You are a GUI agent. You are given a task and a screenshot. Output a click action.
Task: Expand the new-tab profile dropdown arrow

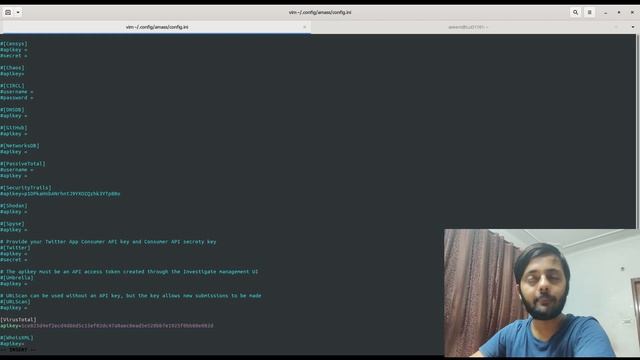tap(18, 12)
